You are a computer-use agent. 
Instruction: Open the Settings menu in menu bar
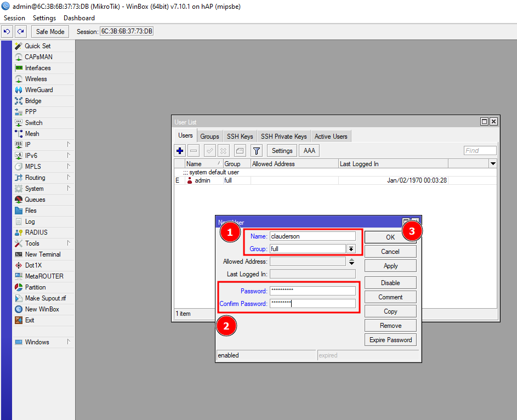44,18
